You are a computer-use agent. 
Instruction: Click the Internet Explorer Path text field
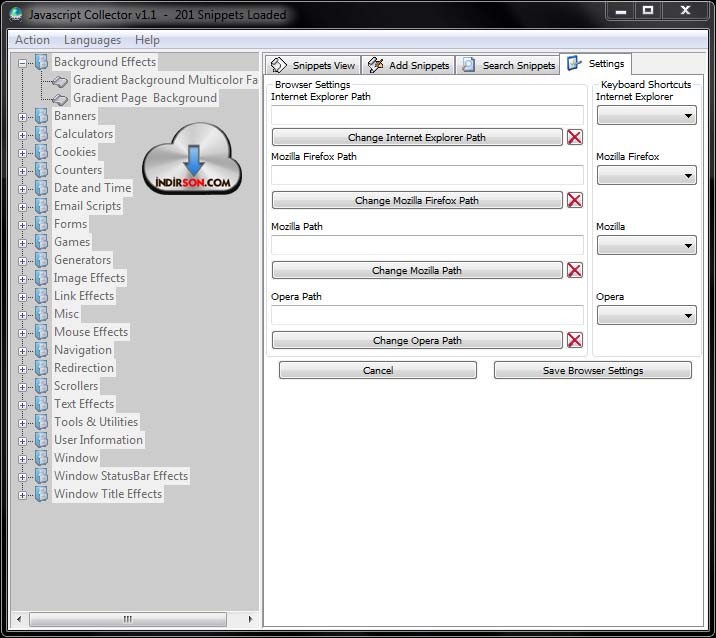(427, 115)
